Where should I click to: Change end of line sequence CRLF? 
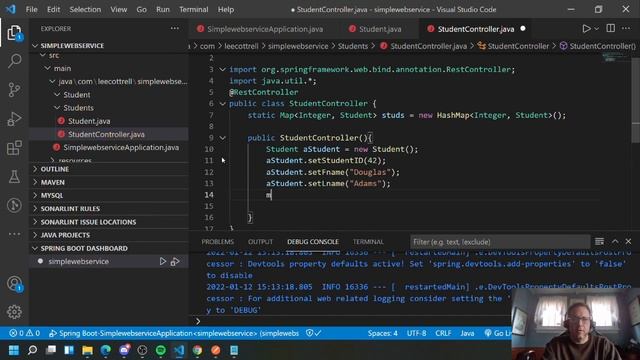coord(443,333)
